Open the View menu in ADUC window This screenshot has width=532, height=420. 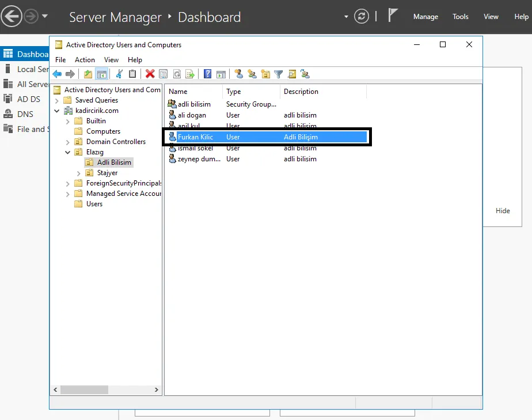111,60
